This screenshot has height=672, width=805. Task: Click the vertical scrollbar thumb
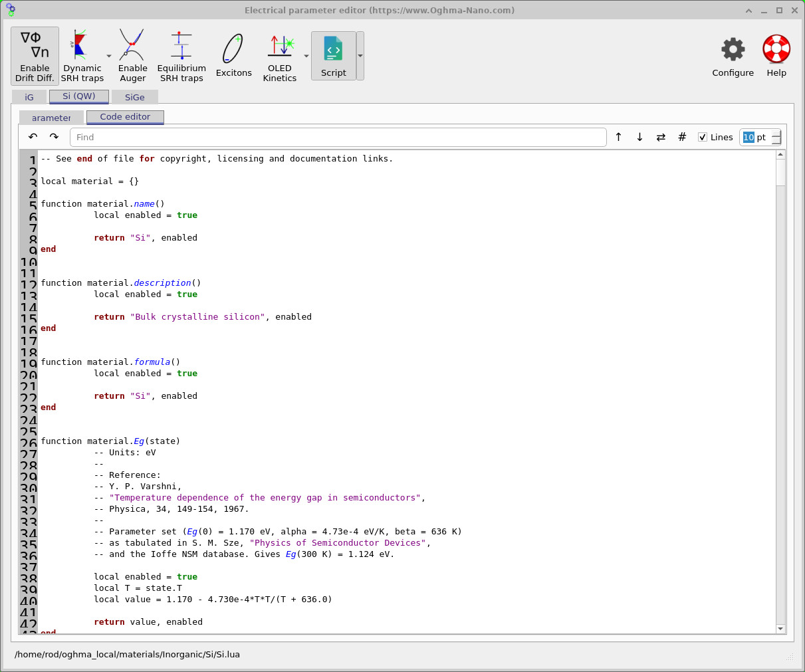pyautogui.click(x=780, y=173)
